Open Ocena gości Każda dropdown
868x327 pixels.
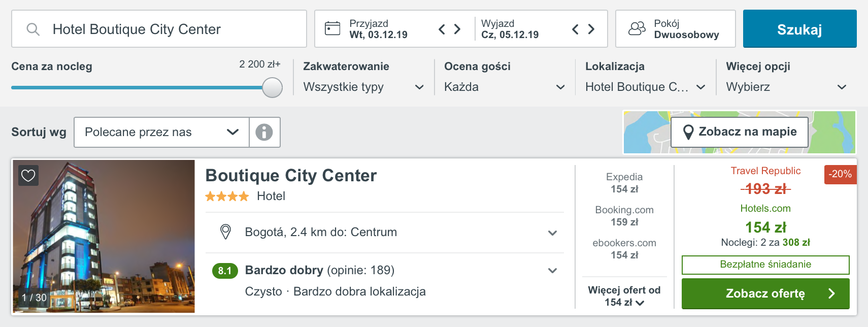(x=505, y=87)
